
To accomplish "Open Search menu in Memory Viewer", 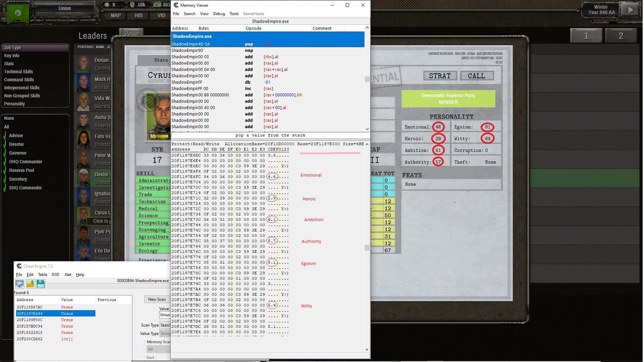I will pos(189,14).
